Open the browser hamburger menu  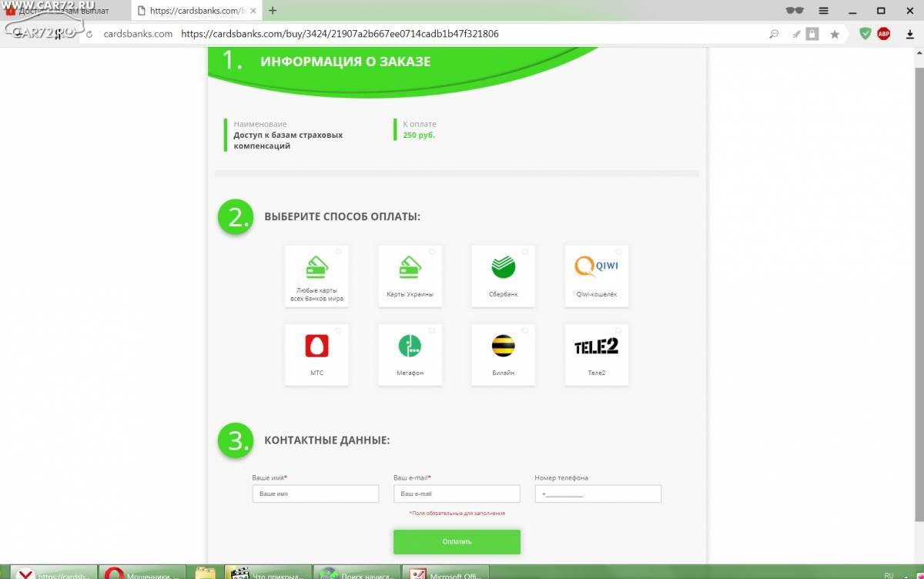pos(823,11)
